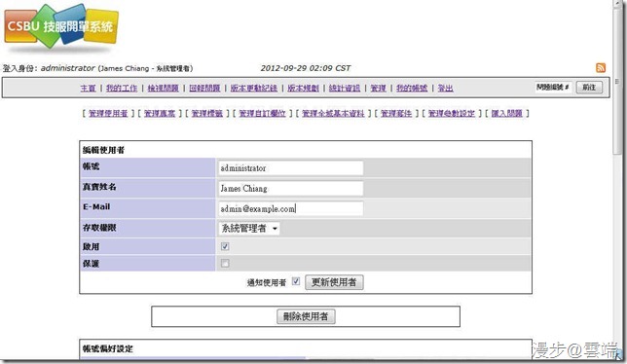Click the 帳號偏好設定 heading text

[107, 348]
